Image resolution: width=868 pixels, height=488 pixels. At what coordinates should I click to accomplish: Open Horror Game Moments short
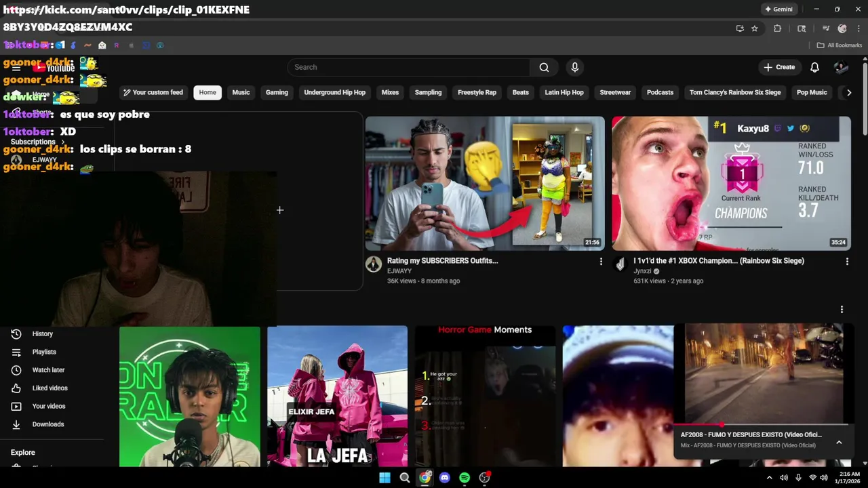coord(485,396)
